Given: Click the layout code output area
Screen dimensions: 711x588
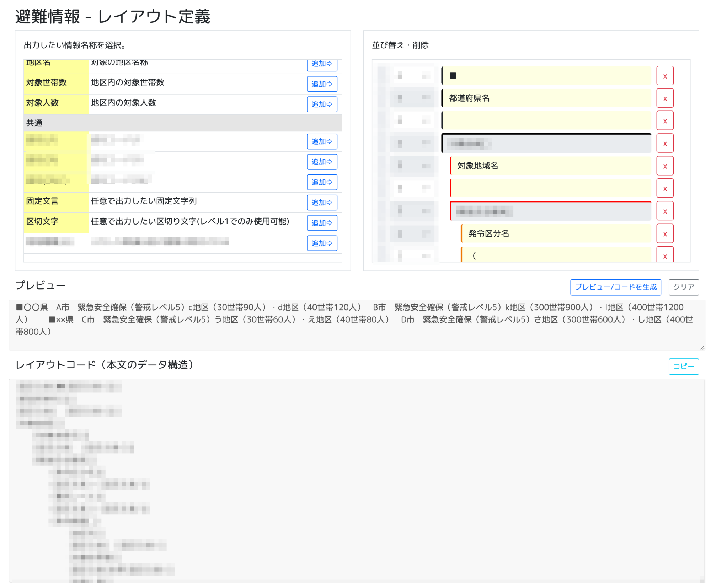Looking at the screenshot, I should tap(356, 480).
